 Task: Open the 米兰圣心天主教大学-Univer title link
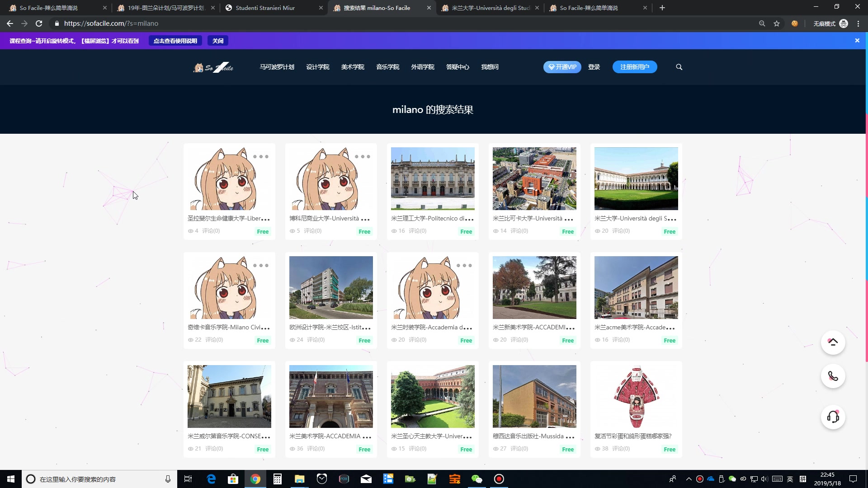[x=432, y=436]
